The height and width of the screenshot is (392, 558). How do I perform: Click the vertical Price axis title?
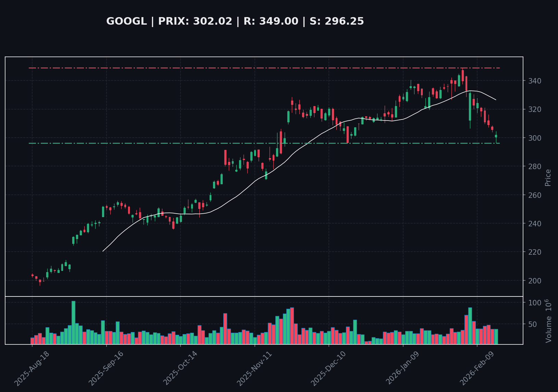(x=548, y=177)
